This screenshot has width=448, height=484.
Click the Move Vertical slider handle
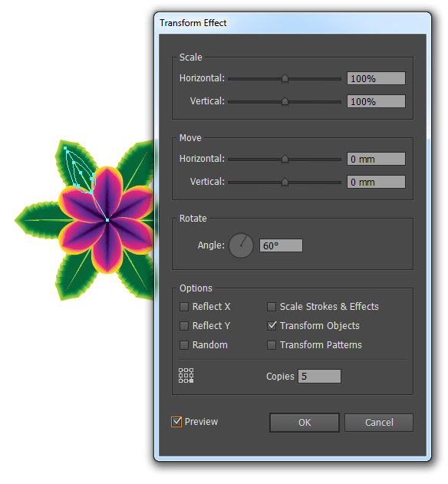[285, 182]
